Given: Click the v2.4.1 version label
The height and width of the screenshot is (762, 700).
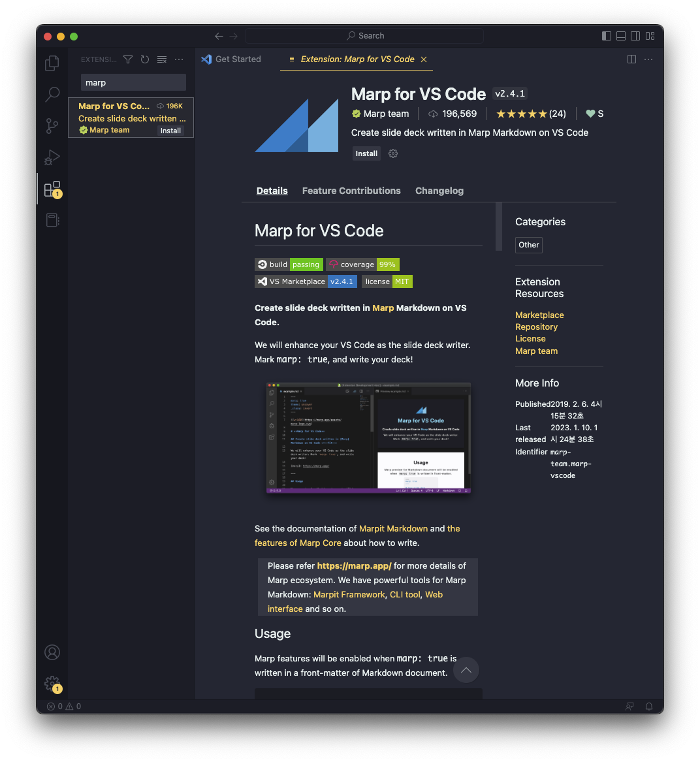Looking at the screenshot, I should pyautogui.click(x=510, y=93).
